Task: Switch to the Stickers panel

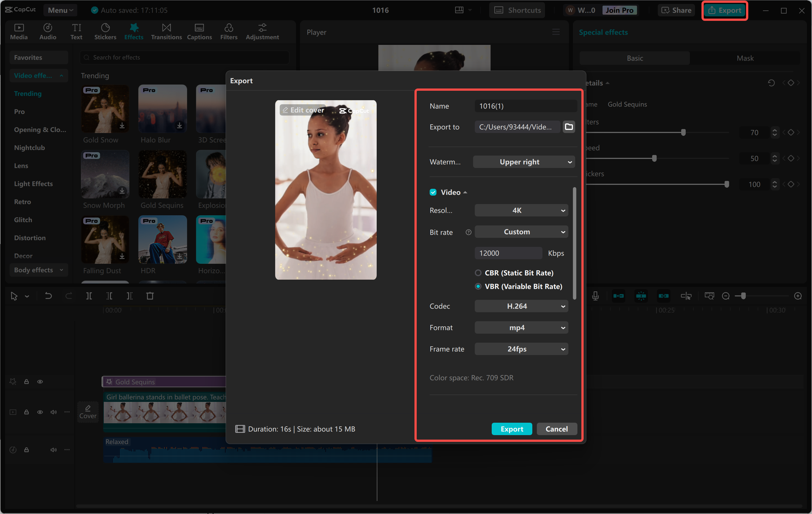Action: pyautogui.click(x=105, y=31)
